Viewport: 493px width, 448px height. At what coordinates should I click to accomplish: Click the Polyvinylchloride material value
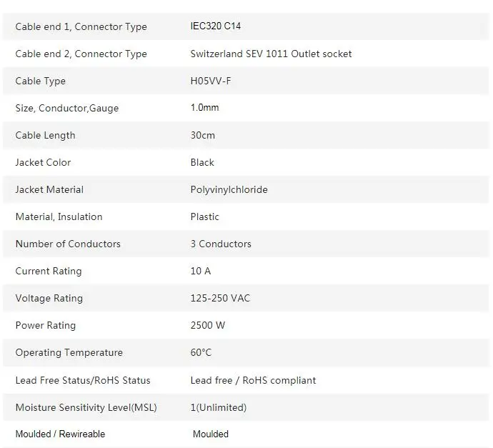tap(229, 189)
